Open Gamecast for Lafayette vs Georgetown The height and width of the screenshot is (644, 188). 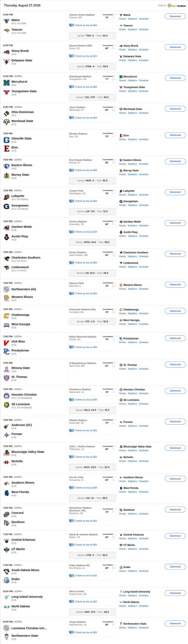175,192
